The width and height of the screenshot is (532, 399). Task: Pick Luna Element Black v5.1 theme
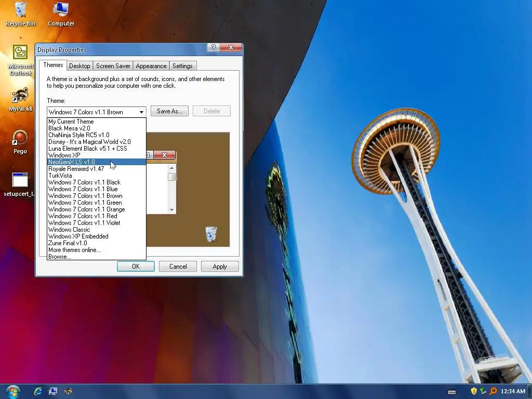point(96,149)
